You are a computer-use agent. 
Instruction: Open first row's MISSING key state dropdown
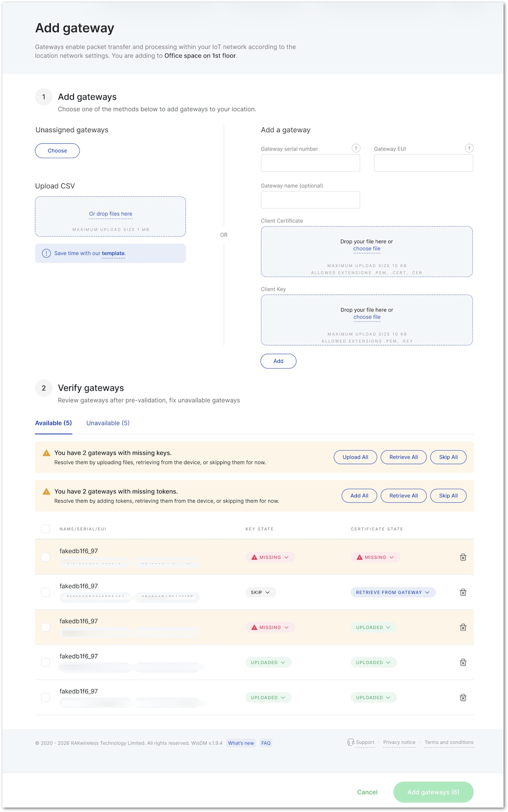[x=270, y=557]
